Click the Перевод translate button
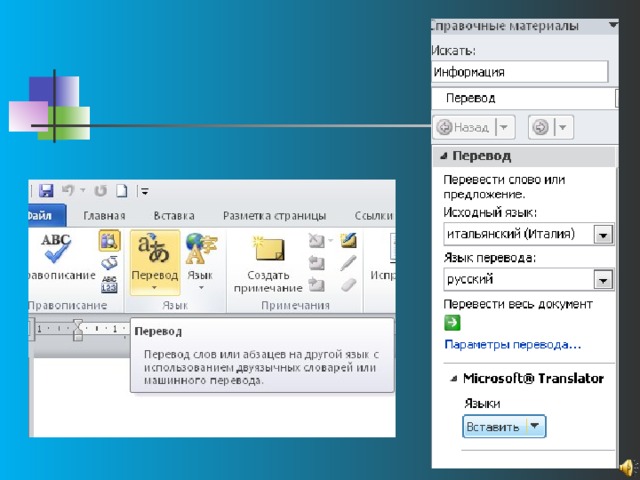Image resolution: width=640 pixels, height=480 pixels. 155,262
